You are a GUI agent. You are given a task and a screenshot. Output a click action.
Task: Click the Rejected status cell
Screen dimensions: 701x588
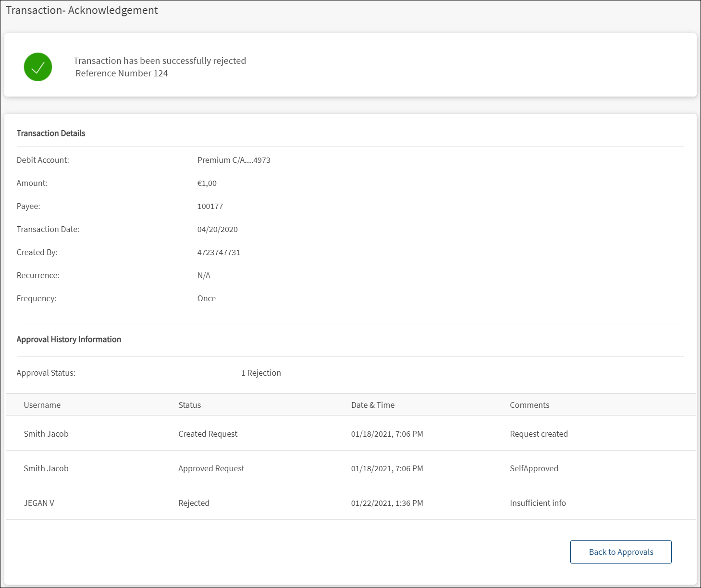[194, 503]
